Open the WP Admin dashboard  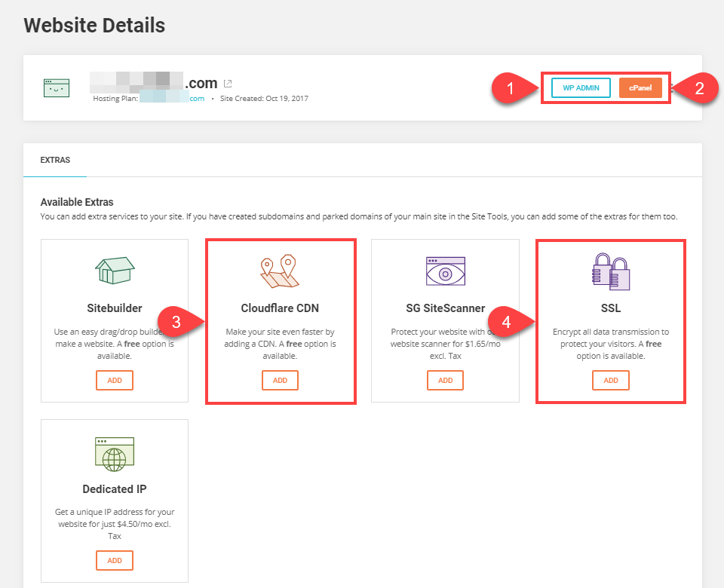coord(580,87)
